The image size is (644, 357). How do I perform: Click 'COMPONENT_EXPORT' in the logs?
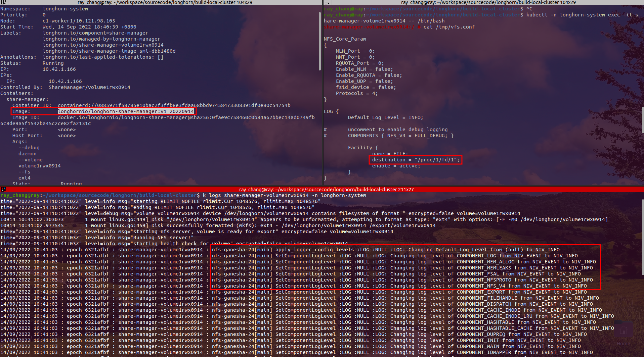(481, 292)
